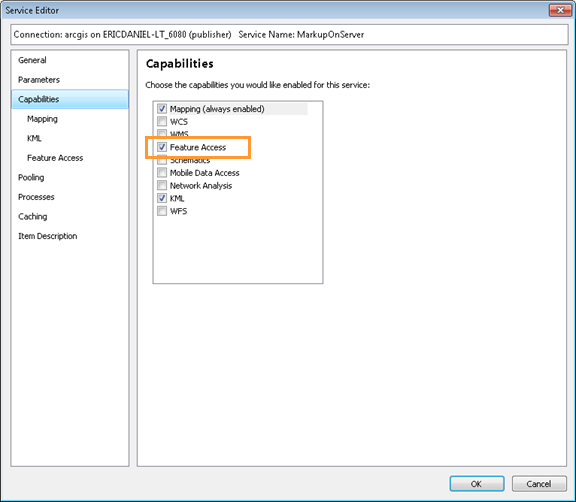Screen dimensions: 576x502
Task: Select the Capabilities section
Action: pyautogui.click(x=70, y=99)
